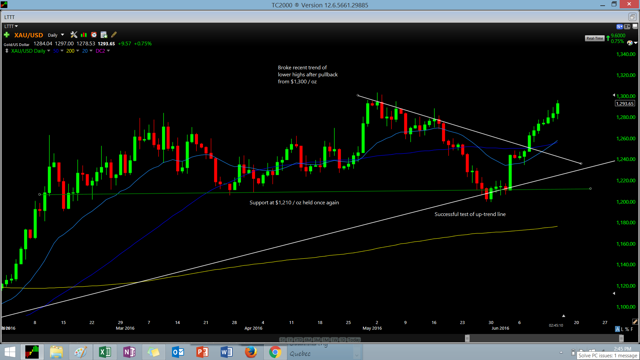Toggle logarithmic scale L button
Viewport: 640px width, 360px height.
(622, 329)
